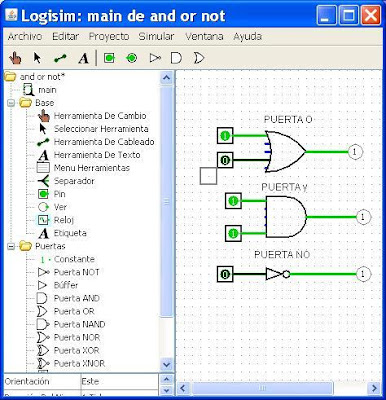The width and height of the screenshot is (386, 400).
Task: Toggle the input pin of NOT gate
Action: [x=225, y=274]
